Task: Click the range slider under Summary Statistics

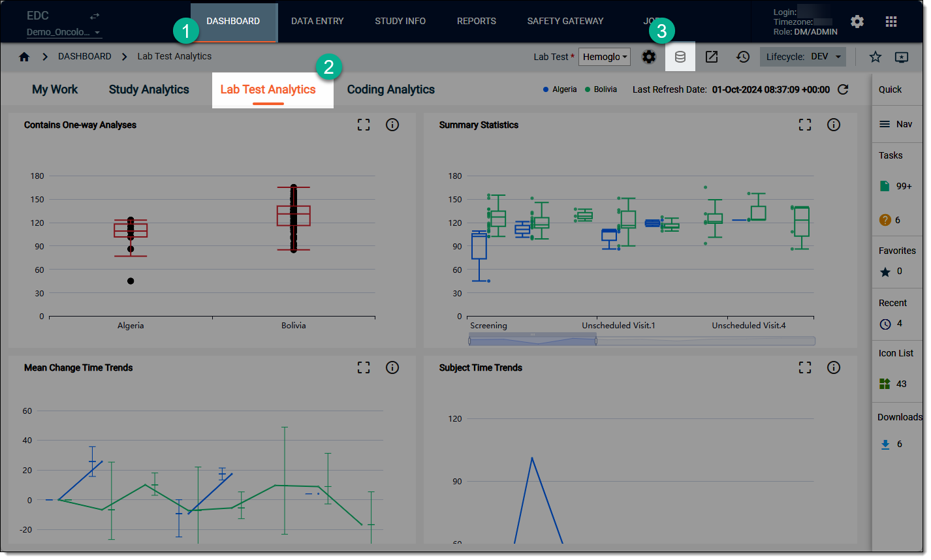Action: pos(642,340)
